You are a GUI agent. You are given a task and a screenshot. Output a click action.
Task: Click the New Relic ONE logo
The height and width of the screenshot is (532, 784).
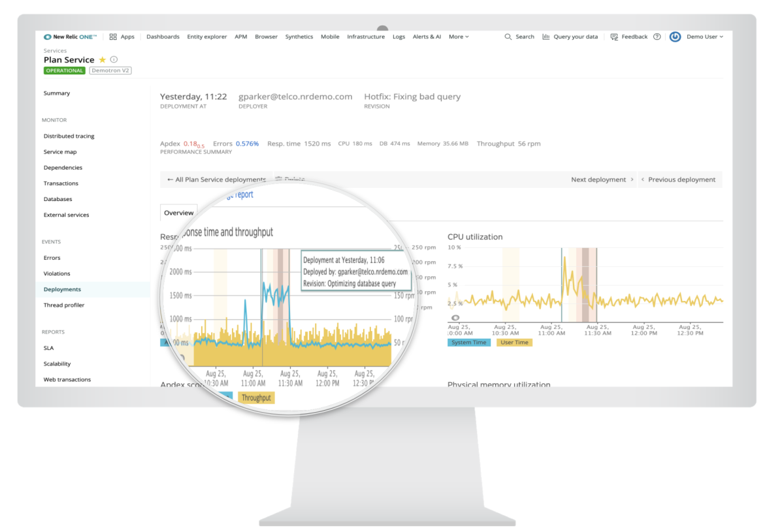pyautogui.click(x=70, y=37)
